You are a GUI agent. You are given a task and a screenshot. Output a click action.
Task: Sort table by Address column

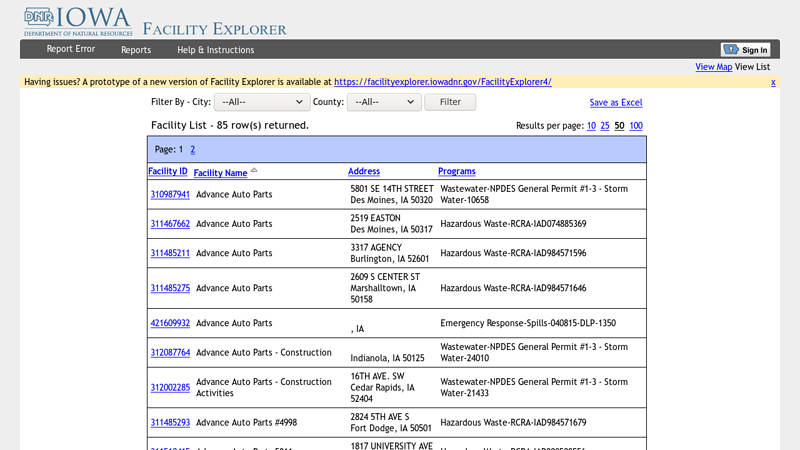click(364, 172)
